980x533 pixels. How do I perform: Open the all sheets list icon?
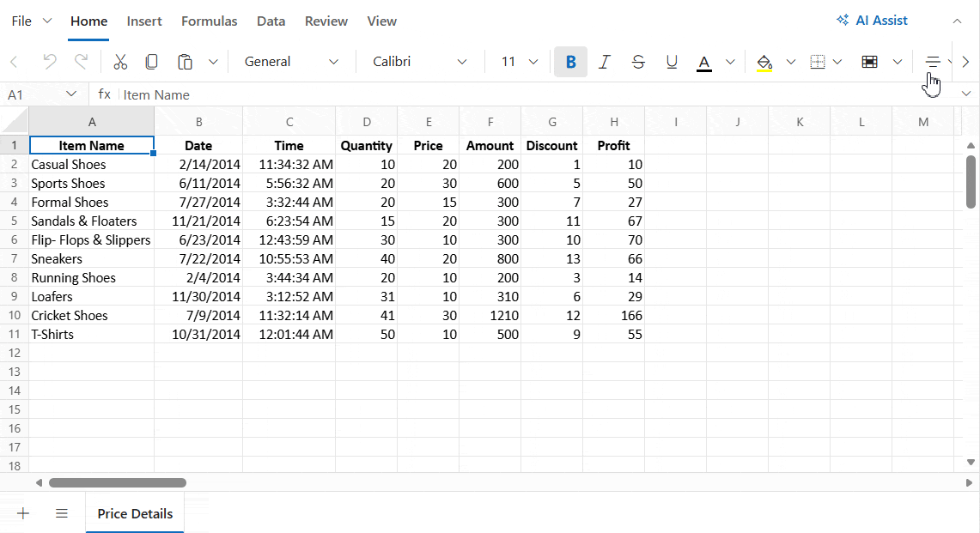pyautogui.click(x=61, y=513)
